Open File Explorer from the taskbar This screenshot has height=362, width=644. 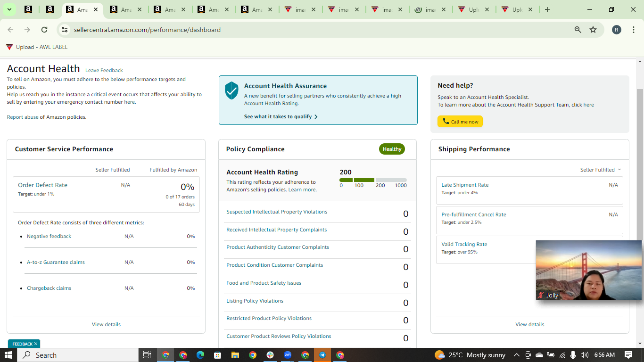(235, 355)
